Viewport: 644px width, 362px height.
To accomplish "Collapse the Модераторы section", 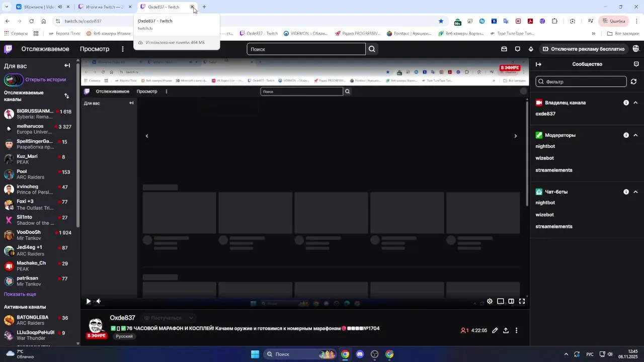I will [635, 135].
